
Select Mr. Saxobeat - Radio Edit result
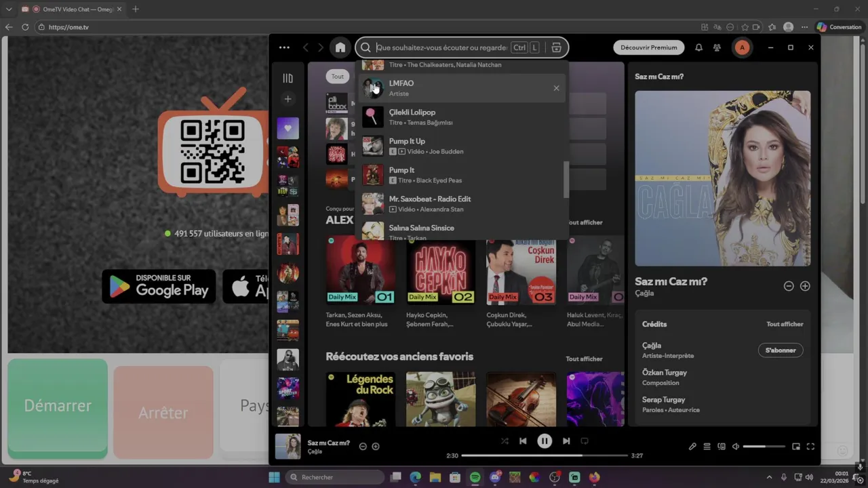[x=461, y=204]
